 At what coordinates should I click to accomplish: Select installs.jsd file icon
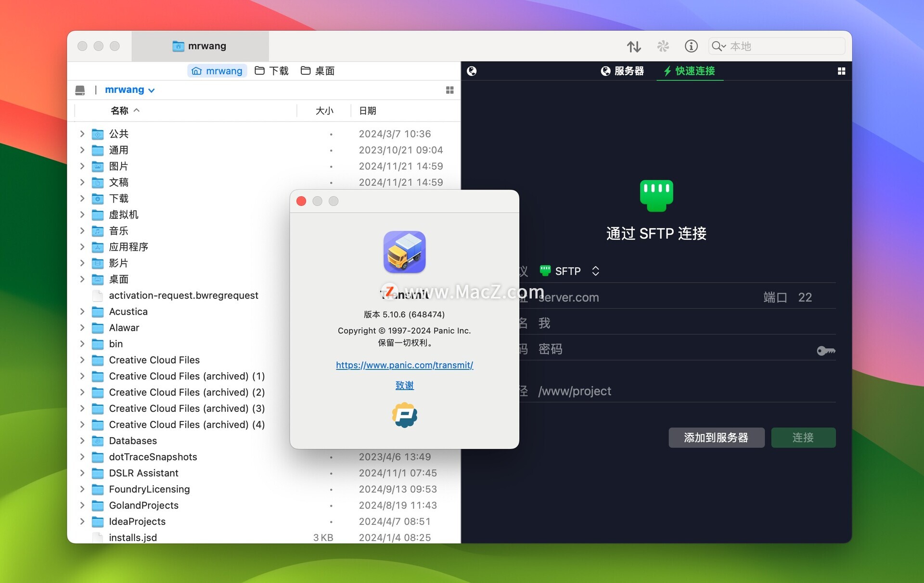pyautogui.click(x=98, y=537)
